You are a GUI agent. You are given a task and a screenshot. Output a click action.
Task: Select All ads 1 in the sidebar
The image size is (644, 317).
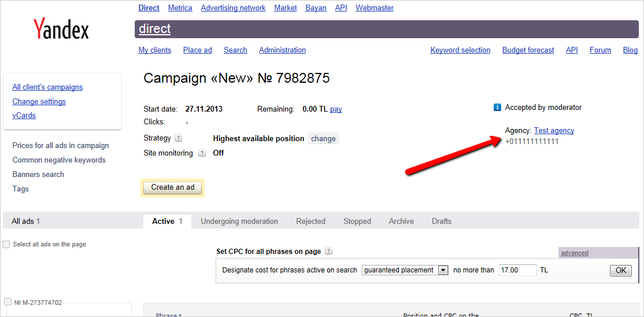pos(26,221)
